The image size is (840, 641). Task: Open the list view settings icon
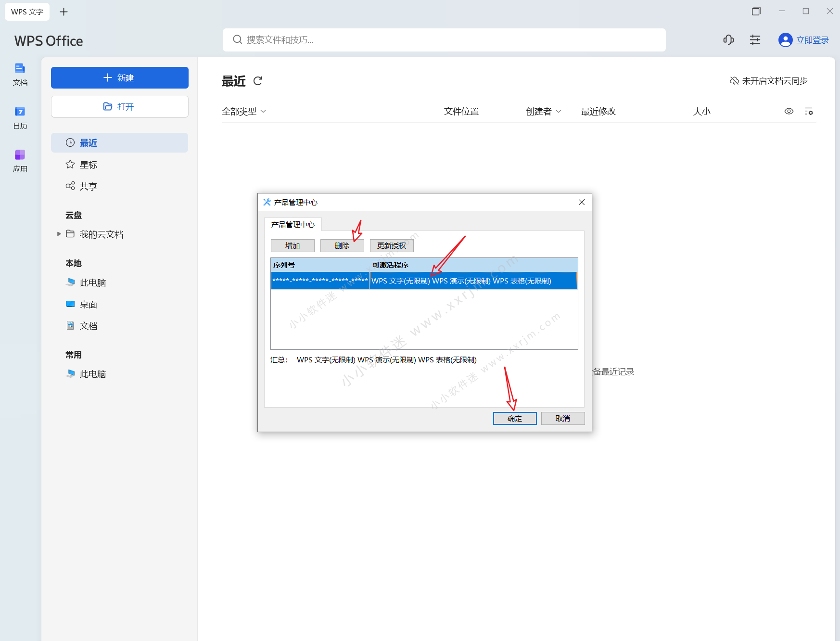click(809, 111)
